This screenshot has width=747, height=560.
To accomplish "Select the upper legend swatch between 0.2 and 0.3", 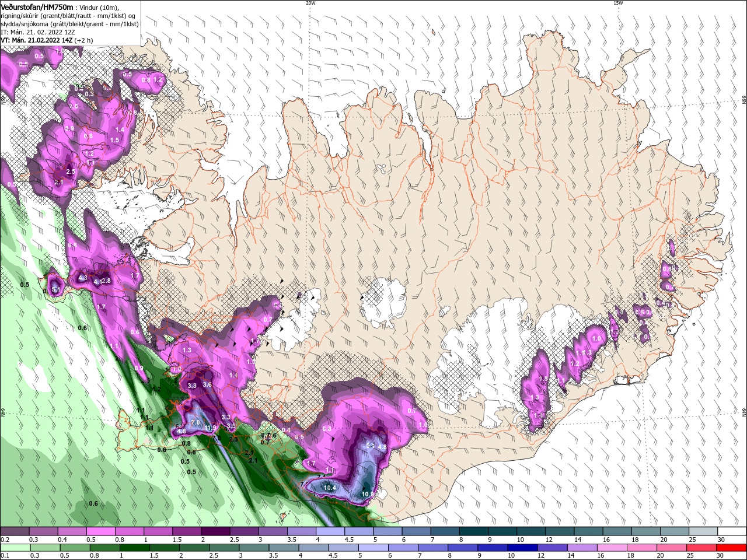I will pos(14,531).
